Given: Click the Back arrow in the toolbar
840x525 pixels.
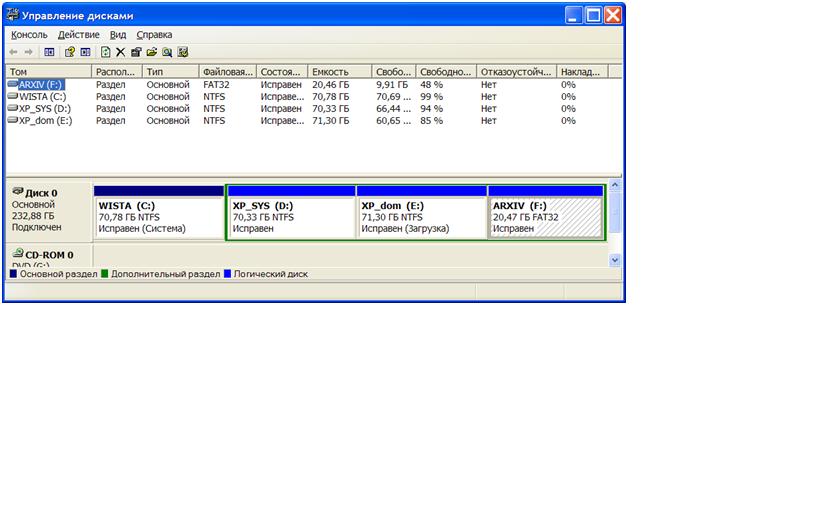Looking at the screenshot, I should coord(13,52).
